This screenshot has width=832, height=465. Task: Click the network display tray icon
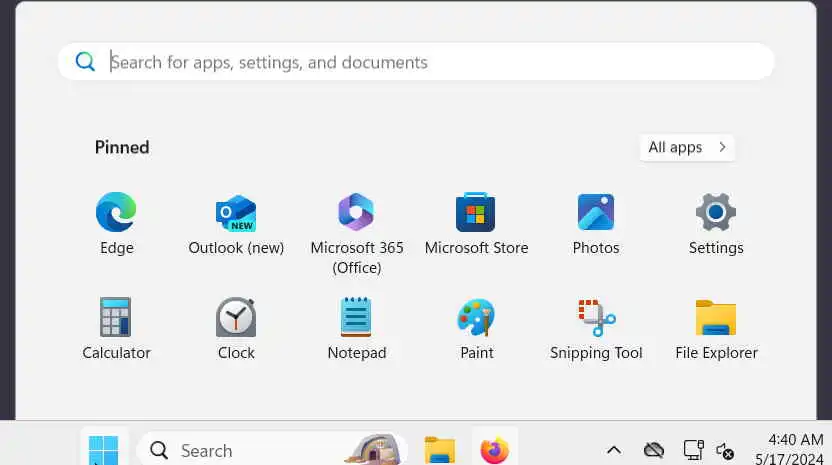click(693, 450)
